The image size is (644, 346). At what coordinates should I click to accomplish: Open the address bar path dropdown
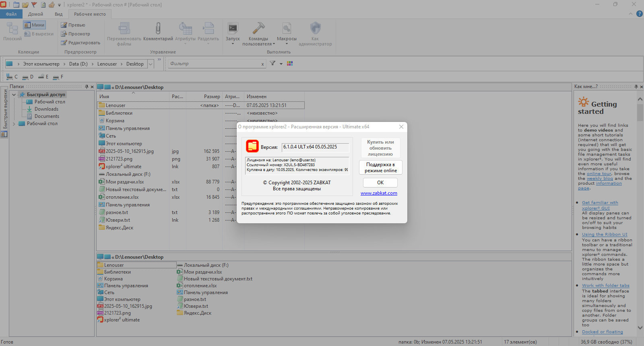pos(151,64)
